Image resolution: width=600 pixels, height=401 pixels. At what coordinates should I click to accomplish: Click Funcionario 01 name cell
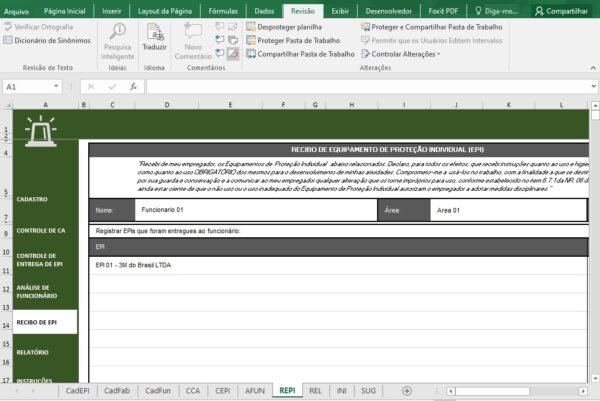tap(256, 210)
